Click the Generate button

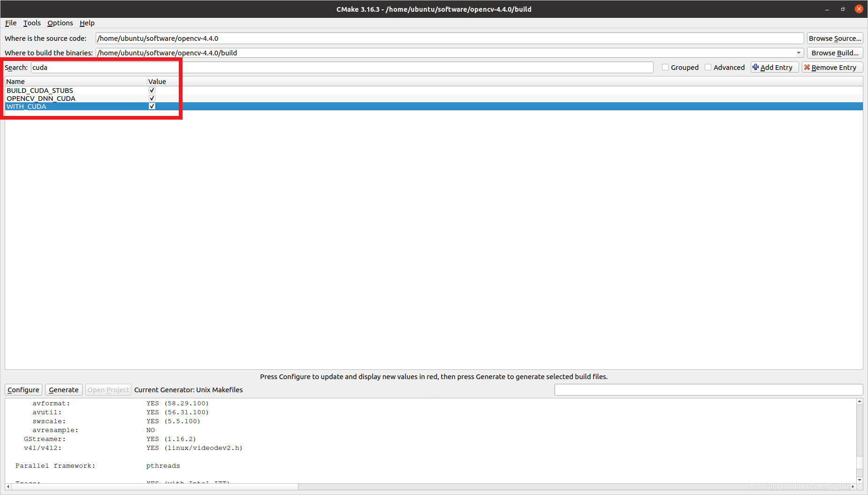coord(64,390)
